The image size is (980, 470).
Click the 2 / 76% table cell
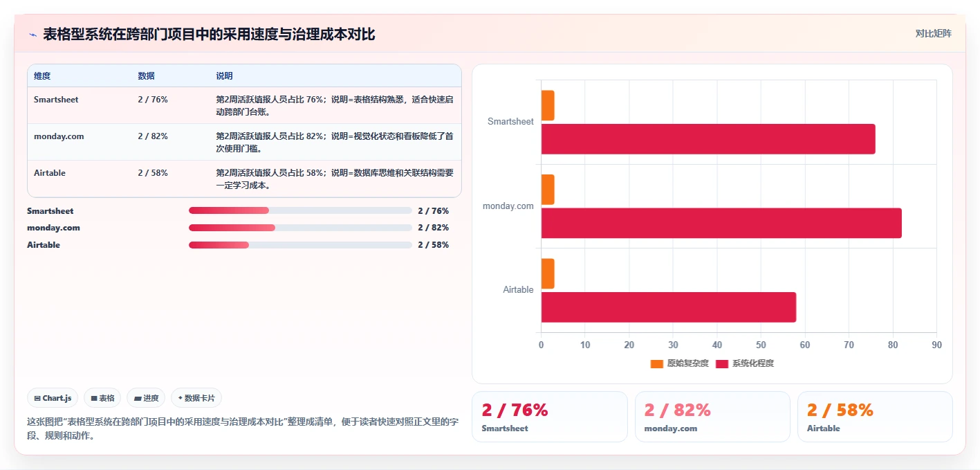(153, 100)
